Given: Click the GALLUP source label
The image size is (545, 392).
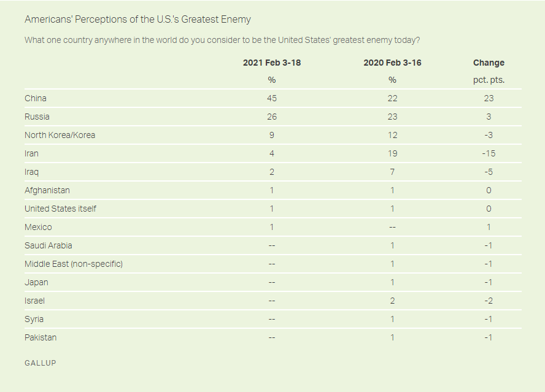Looking at the screenshot, I should [x=41, y=363].
